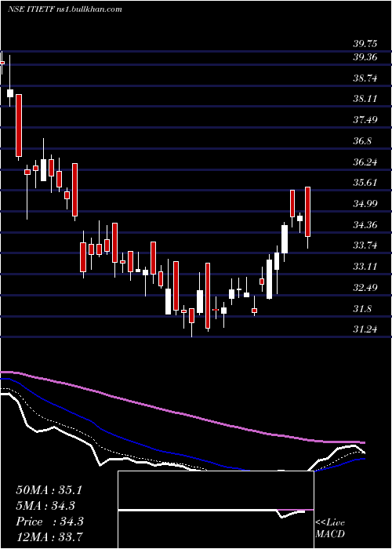
Task: Select the 36.24 price level label
Action: pyautogui.click(x=365, y=162)
